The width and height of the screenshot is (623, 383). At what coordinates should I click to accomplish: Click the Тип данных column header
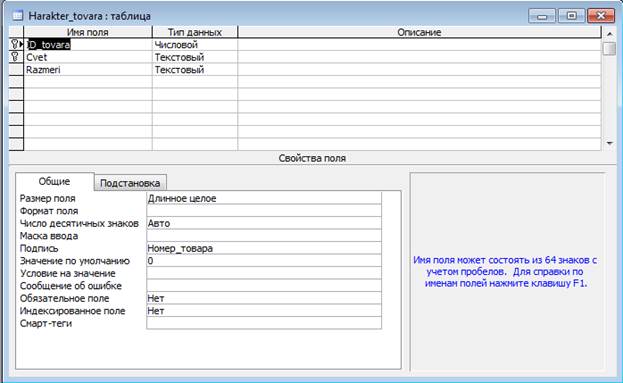coord(195,32)
